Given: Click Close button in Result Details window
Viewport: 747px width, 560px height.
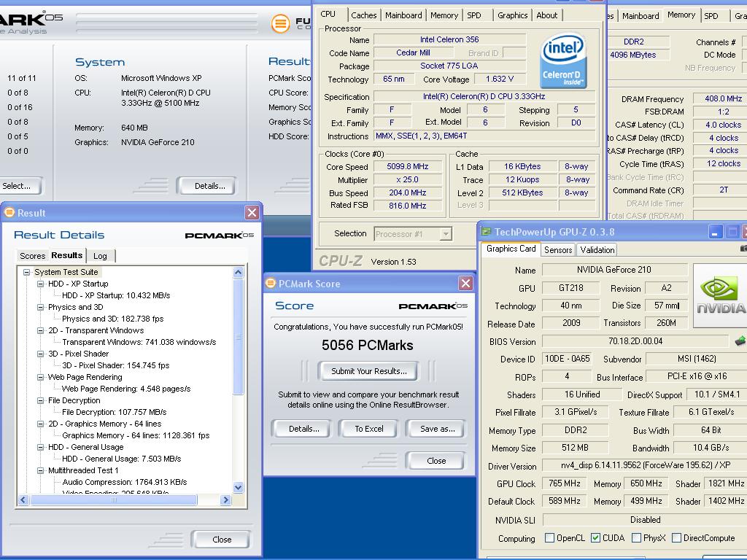Looking at the screenshot, I should pyautogui.click(x=222, y=539).
